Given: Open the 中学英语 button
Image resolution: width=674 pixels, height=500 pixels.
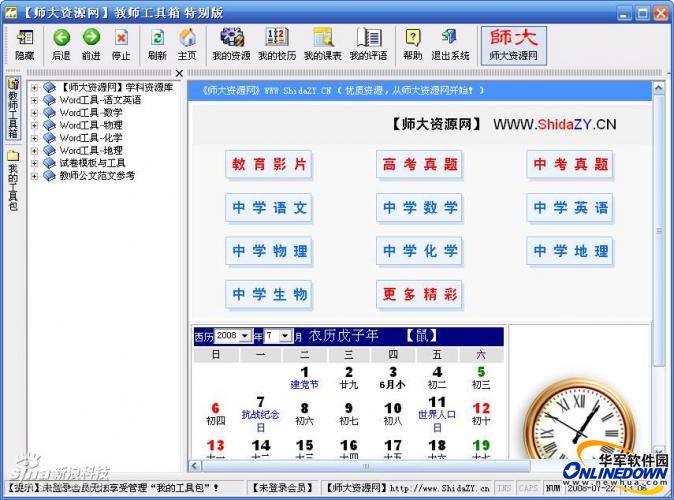Looking at the screenshot, I should coord(570,208).
